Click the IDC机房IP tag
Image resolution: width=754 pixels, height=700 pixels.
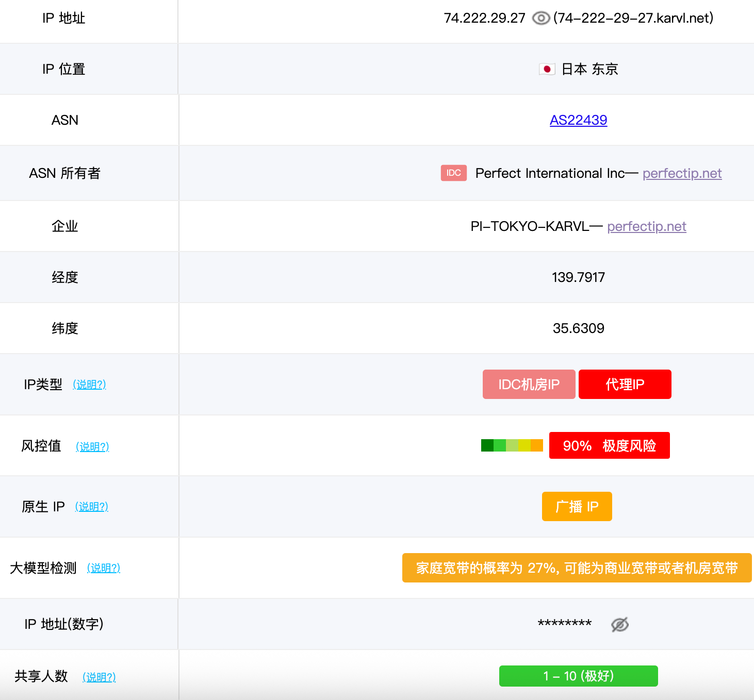pyautogui.click(x=529, y=385)
